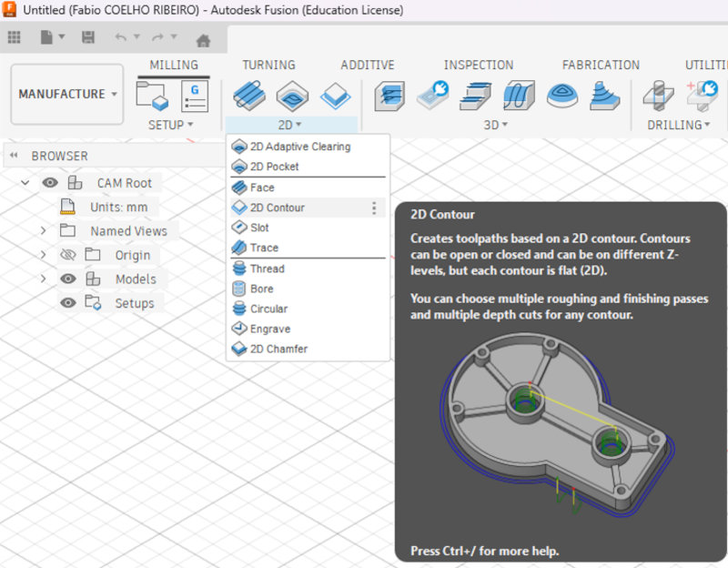
Task: Select 3D Adaptive Clearing toolbar icon
Action: tap(389, 96)
